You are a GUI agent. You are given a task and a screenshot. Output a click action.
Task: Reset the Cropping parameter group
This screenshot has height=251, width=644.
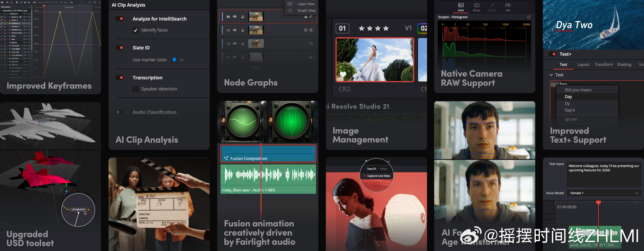pos(29,42)
